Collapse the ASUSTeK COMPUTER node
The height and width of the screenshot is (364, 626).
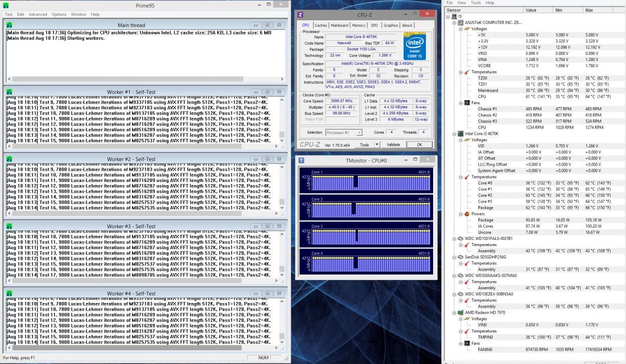(x=454, y=22)
